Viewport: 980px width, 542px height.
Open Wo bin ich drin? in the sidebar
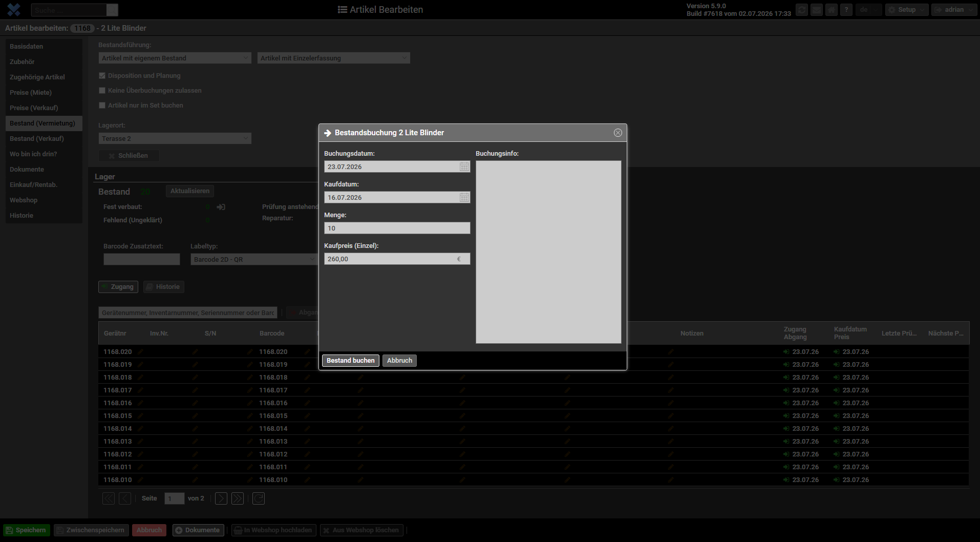coord(44,154)
